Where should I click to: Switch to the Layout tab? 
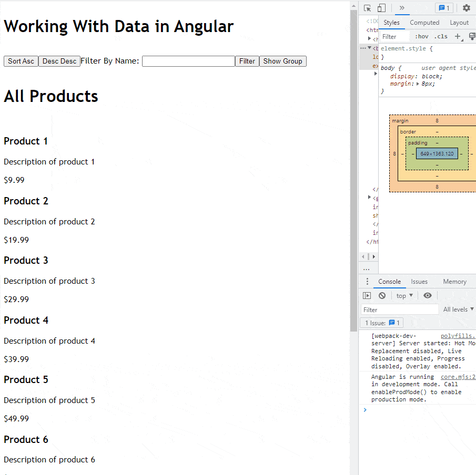(x=459, y=23)
